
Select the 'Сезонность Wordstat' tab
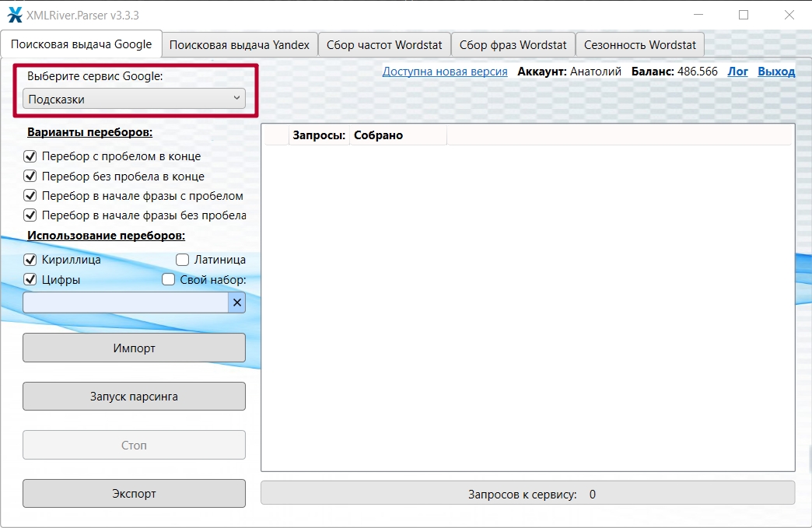coord(639,45)
